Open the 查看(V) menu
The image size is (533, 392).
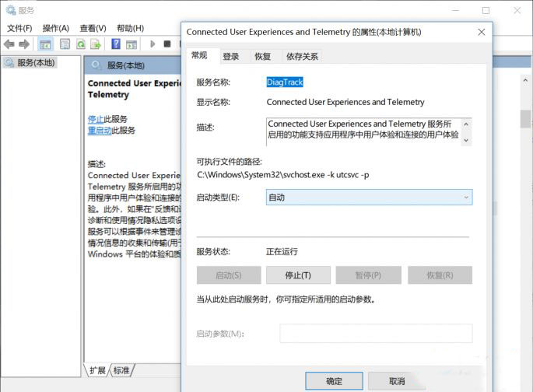click(x=93, y=28)
